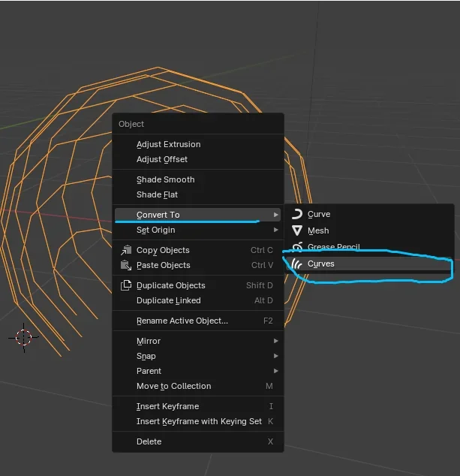460x476 pixels.
Task: Choose Delete from the context menu
Action: point(198,441)
